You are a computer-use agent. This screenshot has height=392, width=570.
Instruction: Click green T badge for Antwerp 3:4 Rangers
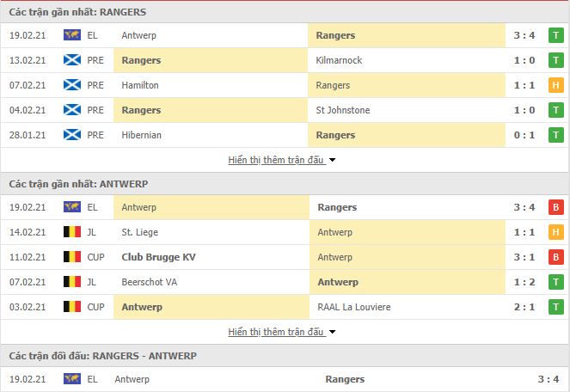[x=556, y=35]
